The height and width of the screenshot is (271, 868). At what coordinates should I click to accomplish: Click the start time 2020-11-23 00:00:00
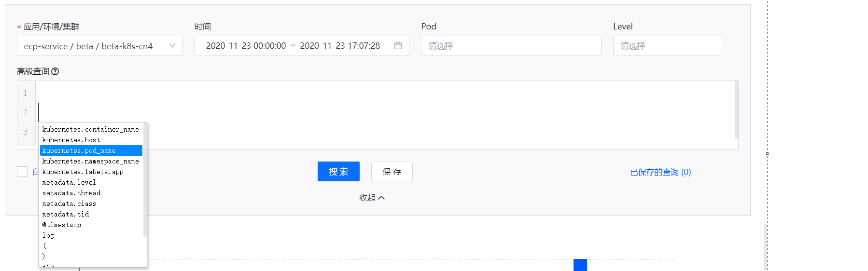pos(246,46)
